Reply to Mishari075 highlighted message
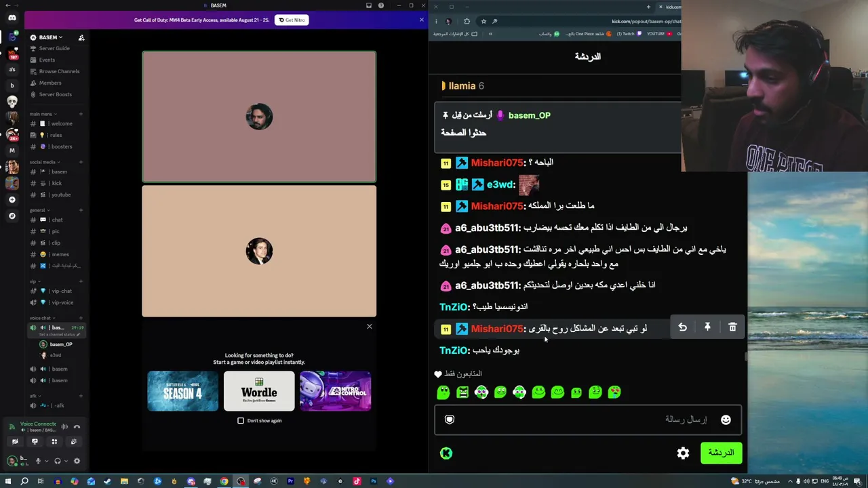The height and width of the screenshot is (488, 868). tap(683, 328)
